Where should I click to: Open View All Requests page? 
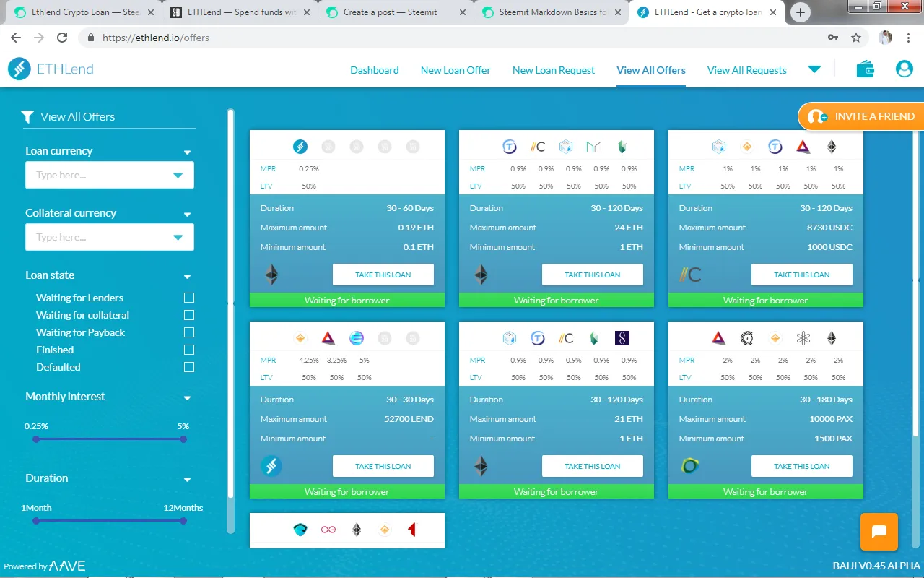point(747,70)
